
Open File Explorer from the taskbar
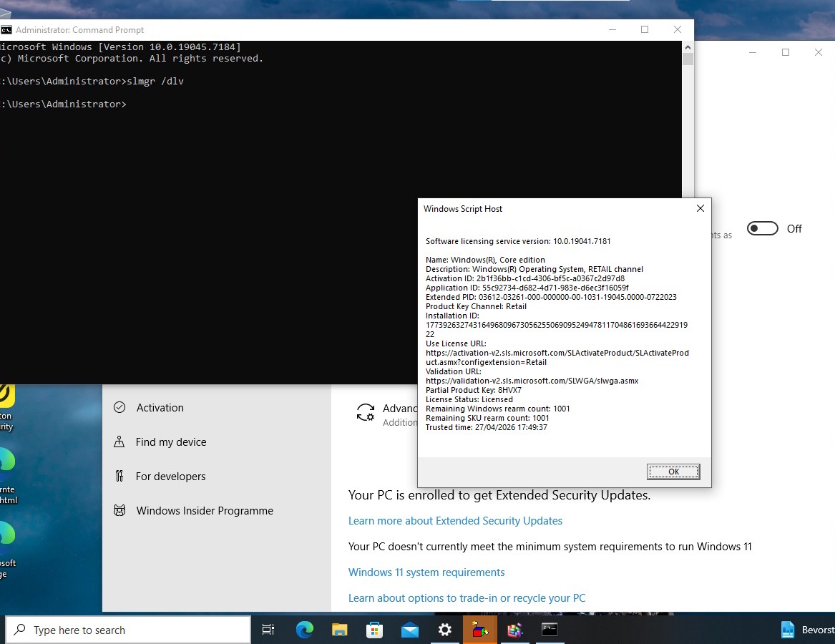tap(339, 630)
